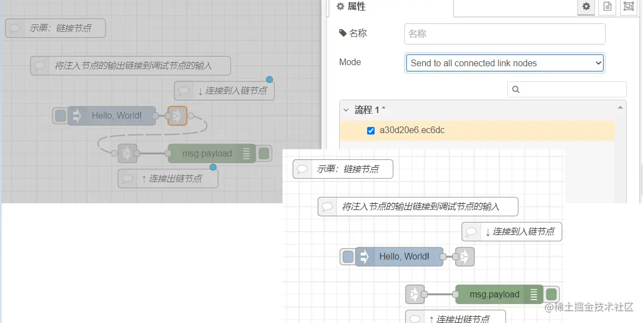
Task: Select the link in node in right canvas
Action: click(x=415, y=295)
